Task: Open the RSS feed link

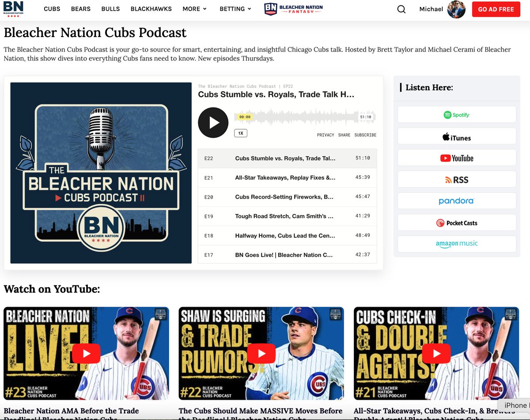Action: click(457, 180)
